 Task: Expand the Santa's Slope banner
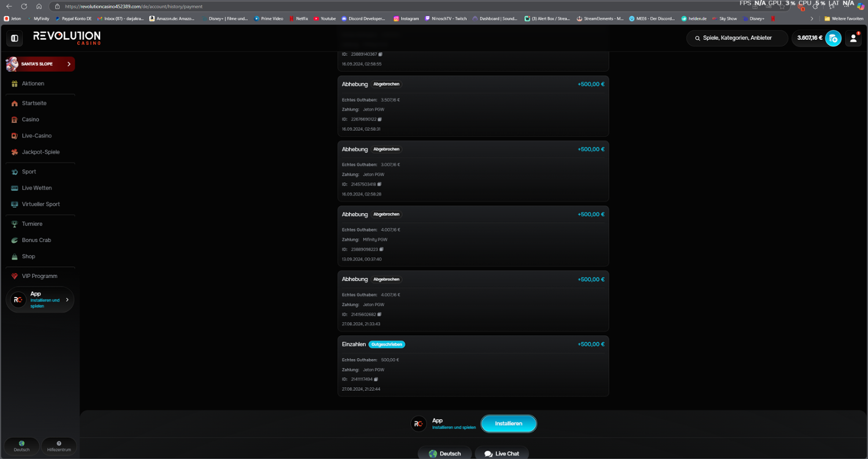(68, 64)
